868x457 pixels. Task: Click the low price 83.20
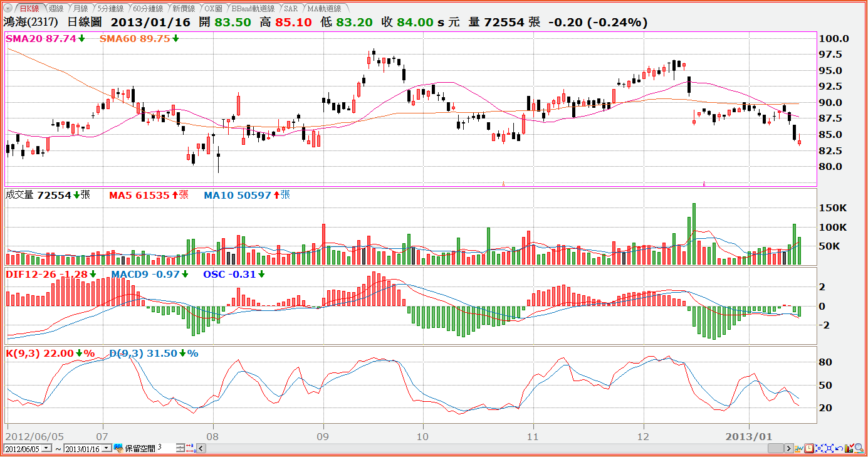(354, 22)
